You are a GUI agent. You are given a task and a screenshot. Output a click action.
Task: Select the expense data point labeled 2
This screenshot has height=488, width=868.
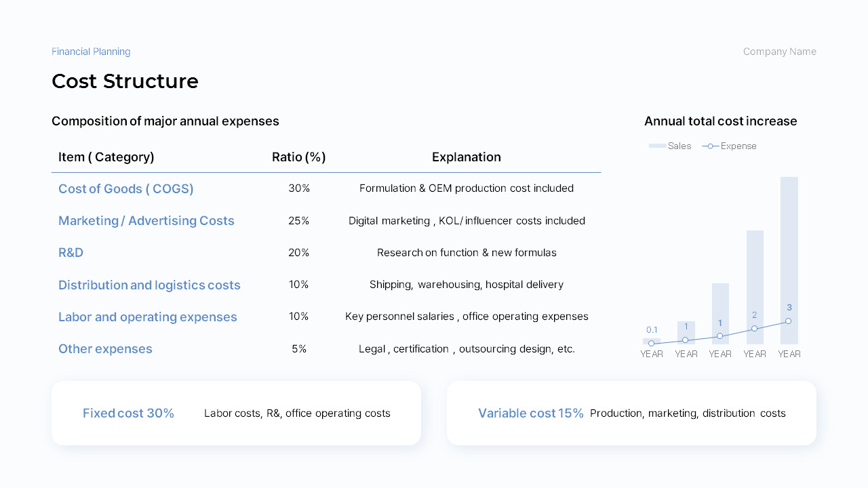pos(754,329)
